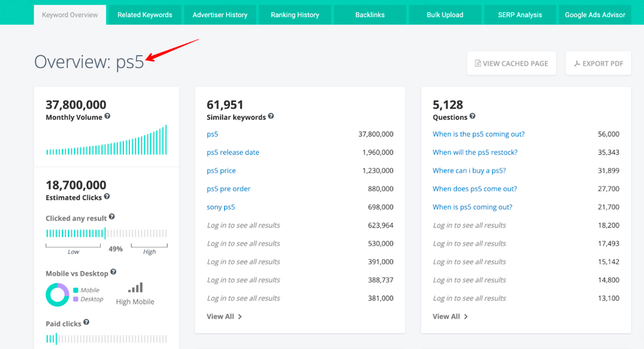Open 'Where can i buy a ps5?' question
Image resolution: width=644 pixels, height=349 pixels.
pyautogui.click(x=469, y=171)
